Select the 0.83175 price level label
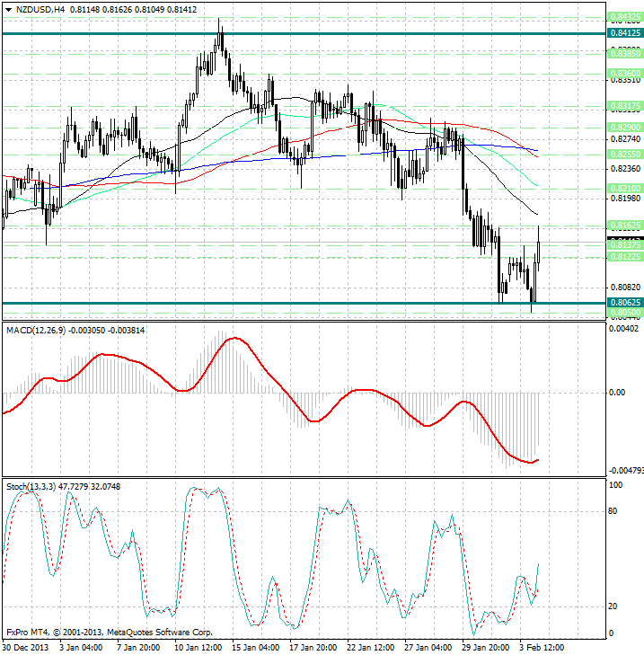Viewport: 644px width, 655px height. [x=625, y=106]
